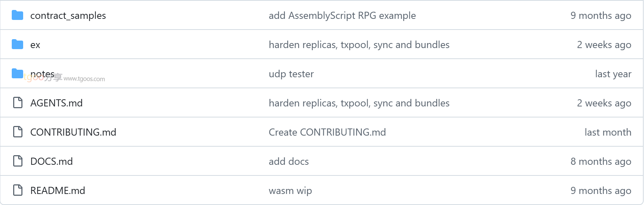View the CONTRIBUTING.md file
Screen dimensions: 644x205
(73, 132)
